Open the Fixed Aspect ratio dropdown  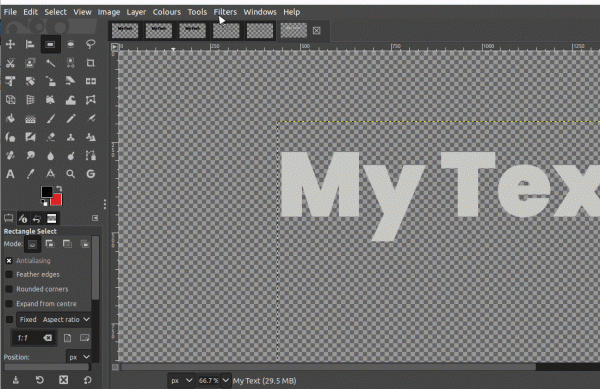tap(54, 319)
